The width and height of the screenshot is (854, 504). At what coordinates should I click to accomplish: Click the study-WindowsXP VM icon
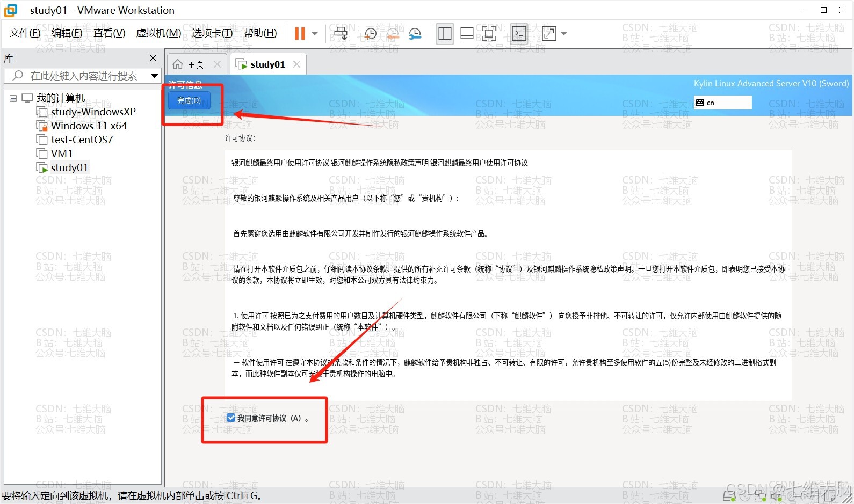point(42,112)
